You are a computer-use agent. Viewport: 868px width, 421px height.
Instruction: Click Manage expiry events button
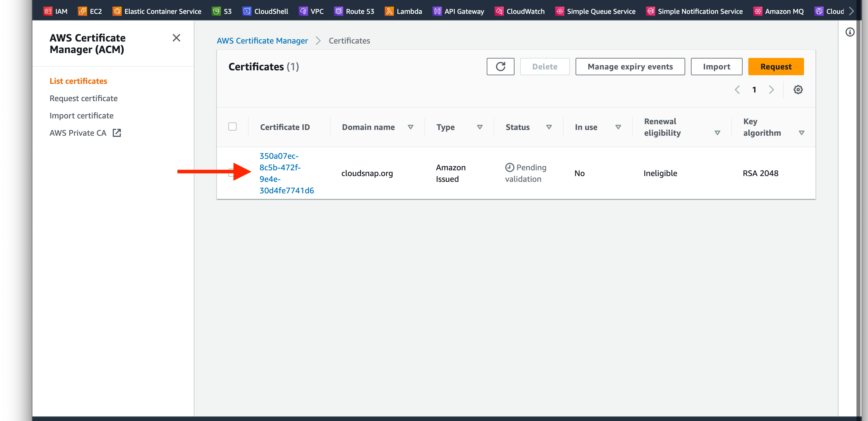(630, 66)
